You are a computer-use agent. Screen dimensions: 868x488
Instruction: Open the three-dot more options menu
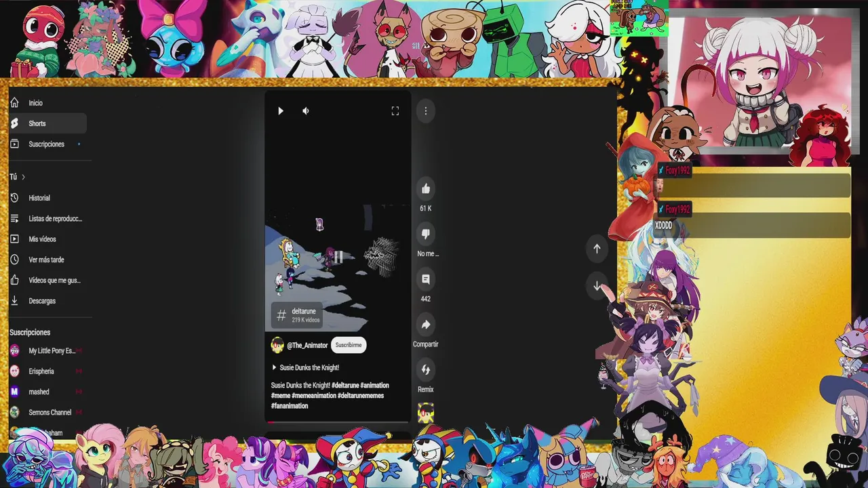tap(426, 110)
